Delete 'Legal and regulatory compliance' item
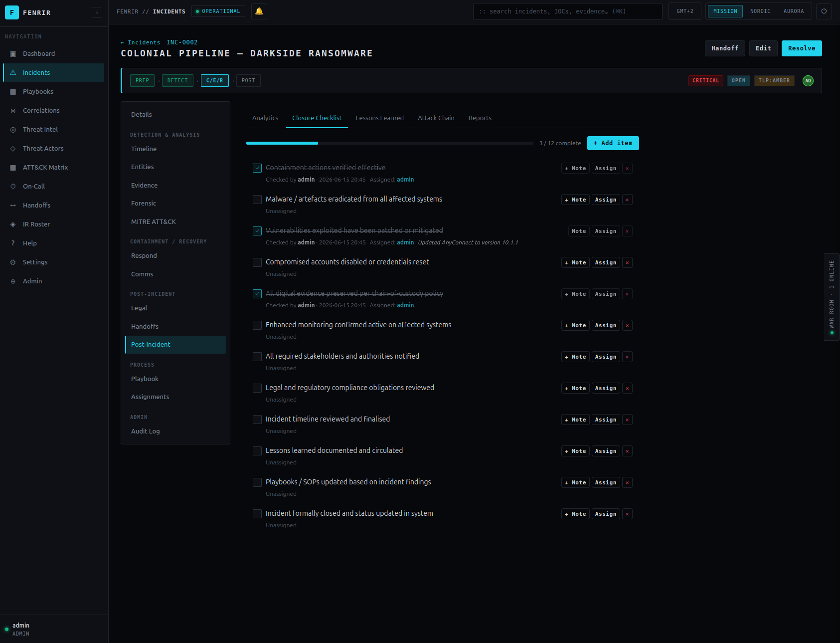 point(627,389)
